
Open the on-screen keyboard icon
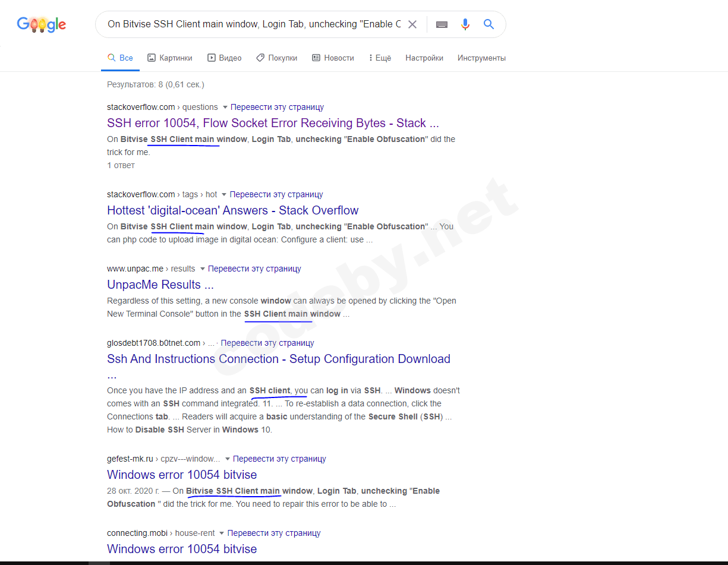[x=442, y=24]
